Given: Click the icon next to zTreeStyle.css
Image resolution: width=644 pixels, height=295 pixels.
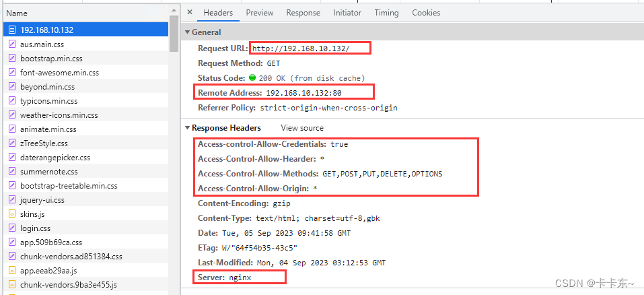Looking at the screenshot, I should pyautogui.click(x=12, y=143).
